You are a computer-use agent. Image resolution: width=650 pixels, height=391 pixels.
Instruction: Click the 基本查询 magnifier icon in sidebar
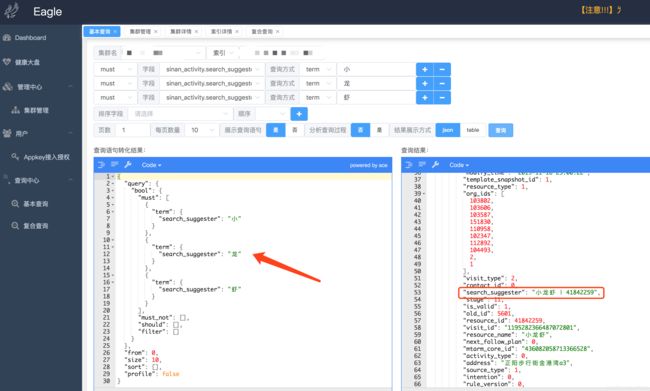tap(15, 204)
